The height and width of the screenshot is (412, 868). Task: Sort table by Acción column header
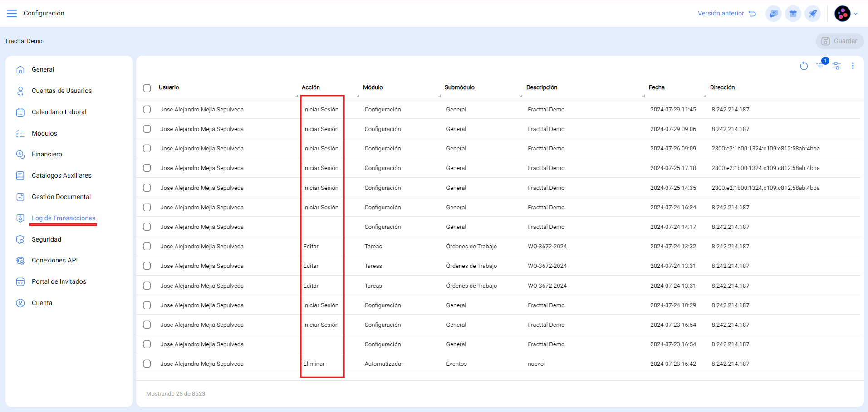pyautogui.click(x=311, y=87)
